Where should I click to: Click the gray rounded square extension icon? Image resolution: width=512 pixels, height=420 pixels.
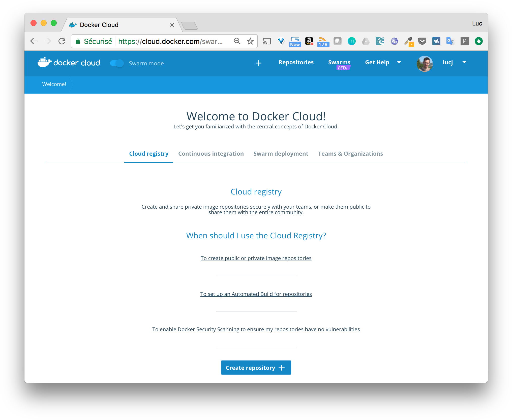click(x=337, y=41)
